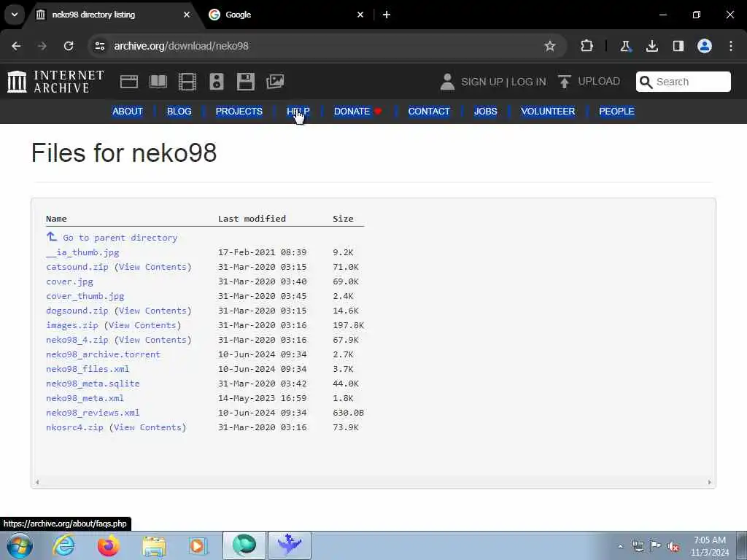Image resolution: width=747 pixels, height=560 pixels.
Task: Open Chrome downloads icon
Action: tap(651, 46)
